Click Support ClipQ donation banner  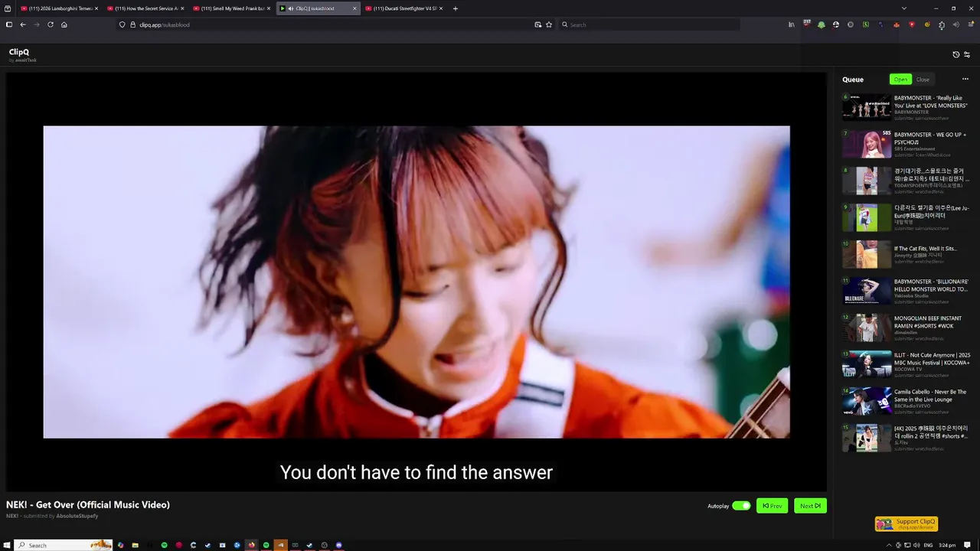(906, 524)
